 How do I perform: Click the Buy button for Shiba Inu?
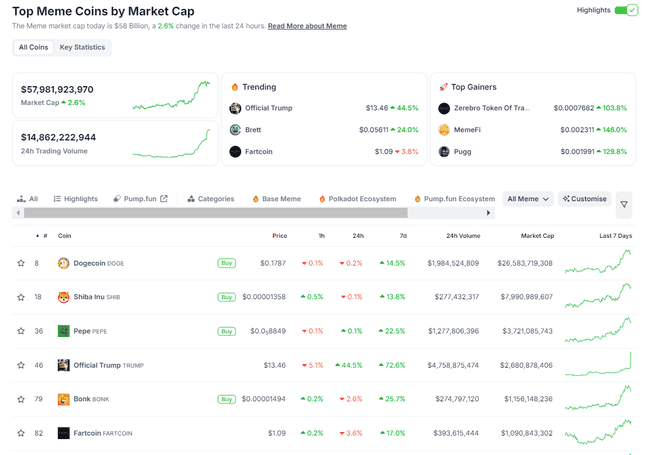pos(227,297)
